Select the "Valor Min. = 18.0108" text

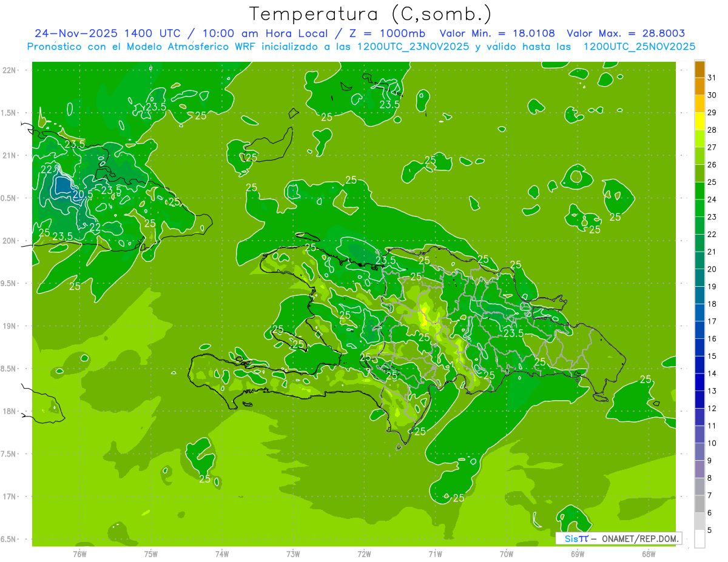tap(497, 33)
